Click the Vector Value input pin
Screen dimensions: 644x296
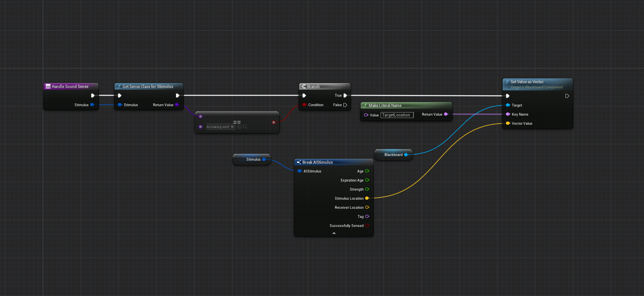(x=508, y=124)
